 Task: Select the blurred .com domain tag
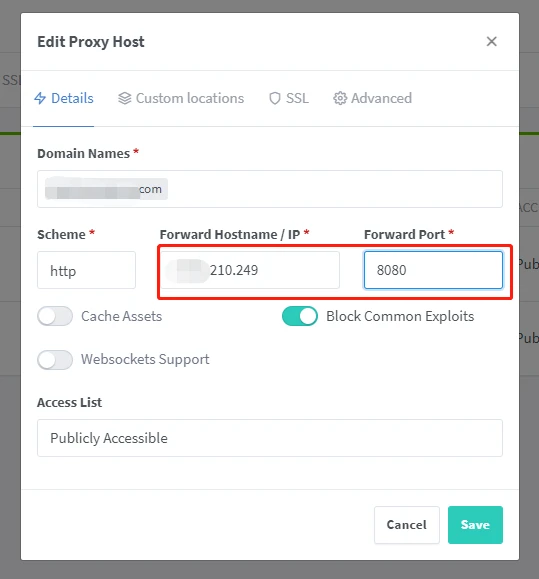click(106, 189)
